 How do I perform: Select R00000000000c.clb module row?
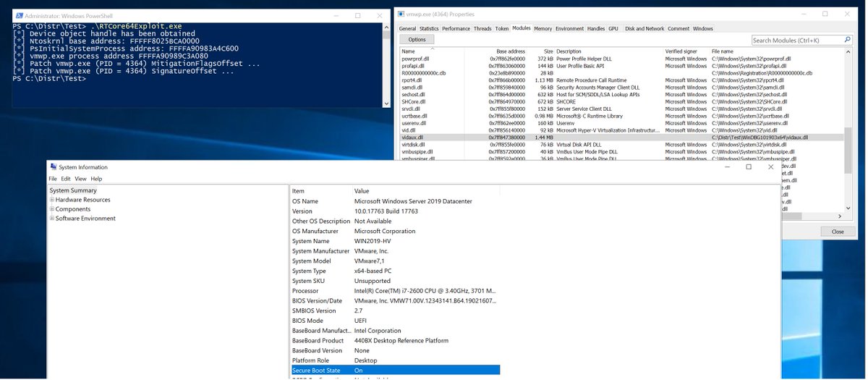(x=621, y=73)
